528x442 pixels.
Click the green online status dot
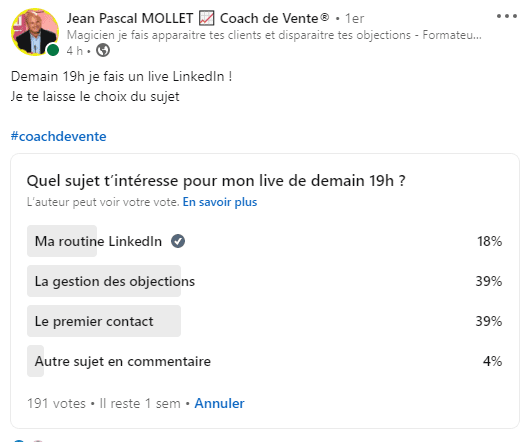coord(53,50)
